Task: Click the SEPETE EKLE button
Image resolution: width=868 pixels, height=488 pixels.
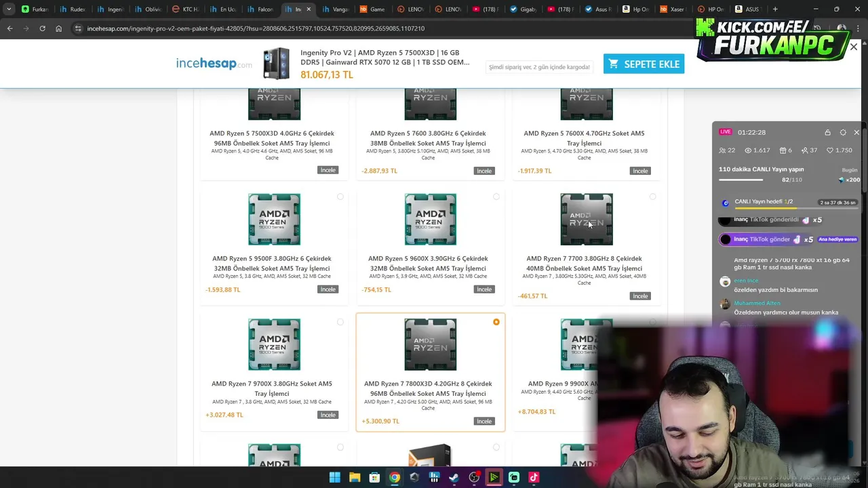Action: [x=644, y=64]
